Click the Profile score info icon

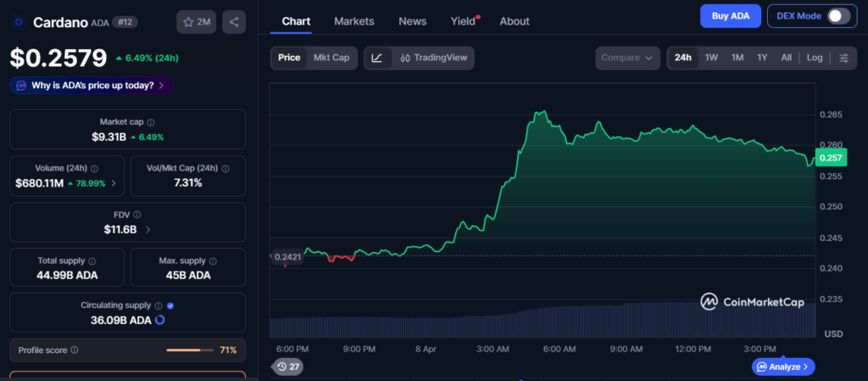pyautogui.click(x=75, y=350)
